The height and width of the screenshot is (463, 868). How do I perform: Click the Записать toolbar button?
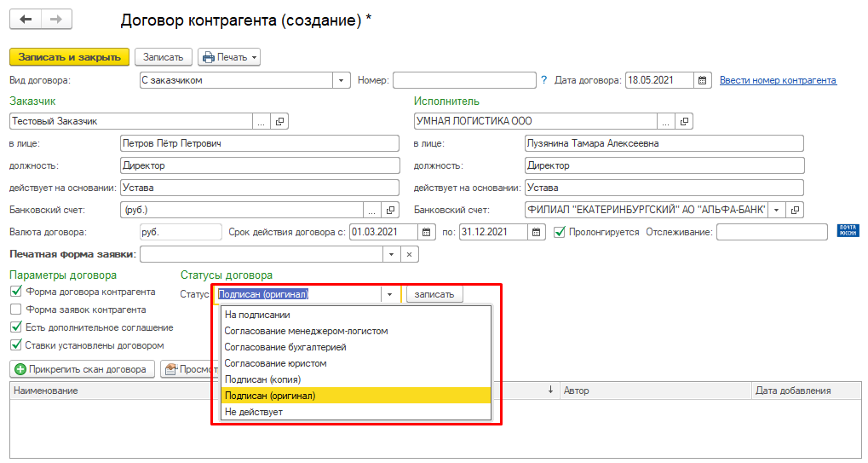click(x=164, y=57)
